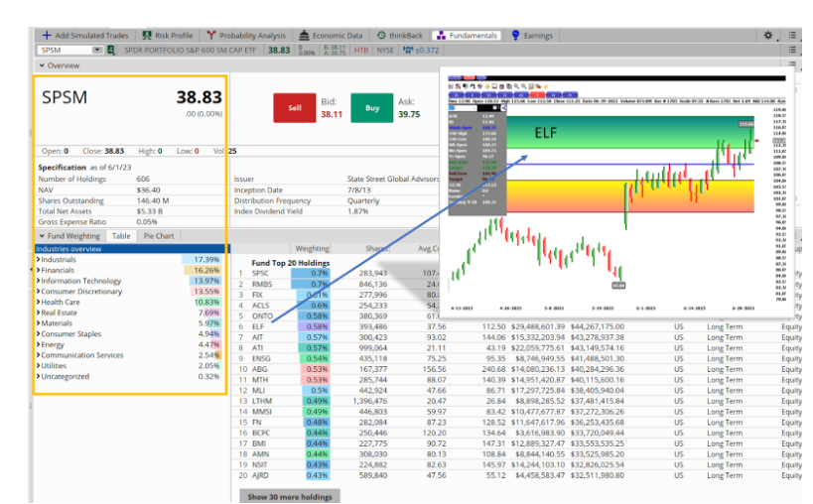Collapse the Fund Weighting section
The image size is (813, 504).
42,236
